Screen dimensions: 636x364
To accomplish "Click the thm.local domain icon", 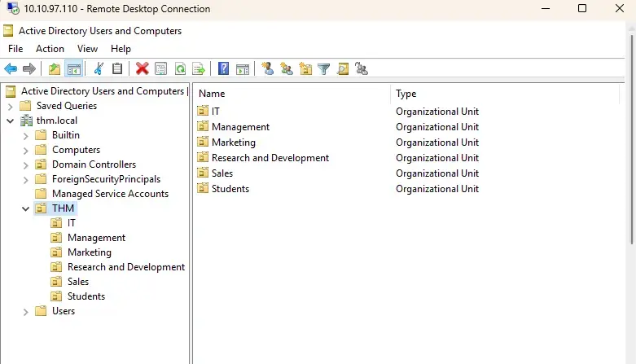I will click(26, 121).
